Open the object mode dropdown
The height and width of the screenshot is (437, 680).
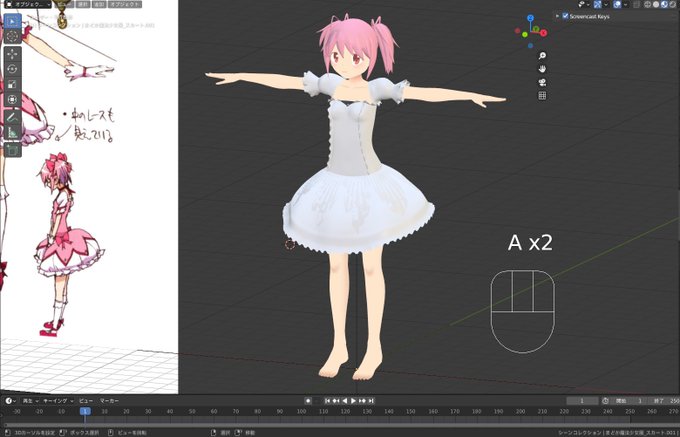(x=27, y=4)
